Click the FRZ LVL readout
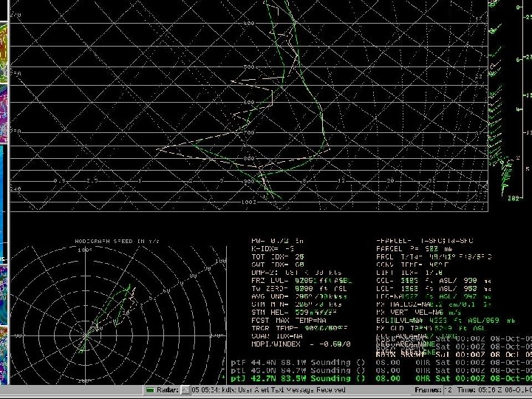Viewport: 532px width, 399px height. tap(301, 281)
